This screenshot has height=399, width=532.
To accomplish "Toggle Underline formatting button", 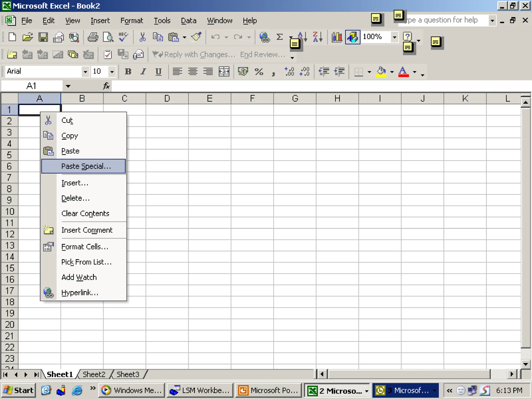I will [158, 71].
